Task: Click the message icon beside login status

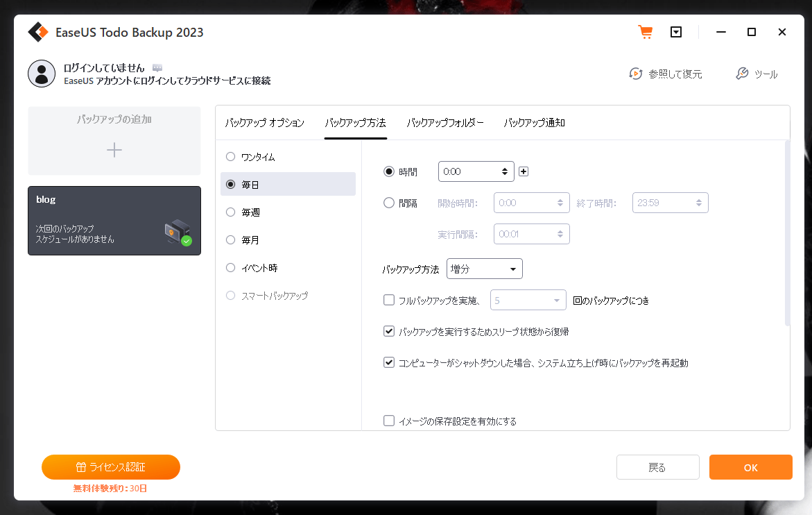Action: pos(157,68)
